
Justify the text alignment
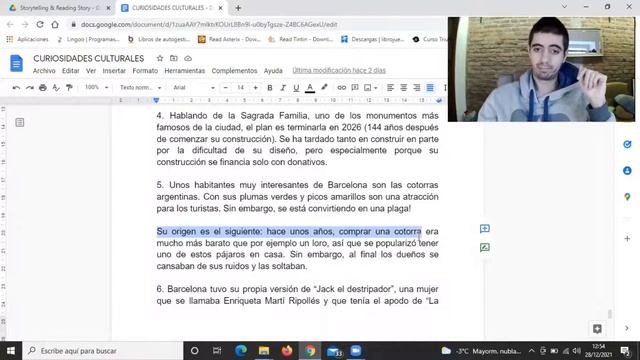tap(430, 88)
